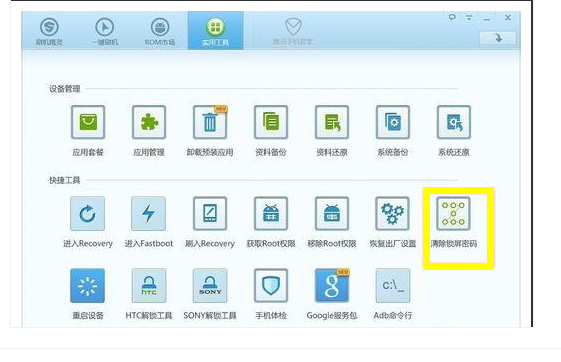This screenshot has height=362, width=561.
Task: Click 移除Root权限 android icon
Action: click(x=332, y=214)
